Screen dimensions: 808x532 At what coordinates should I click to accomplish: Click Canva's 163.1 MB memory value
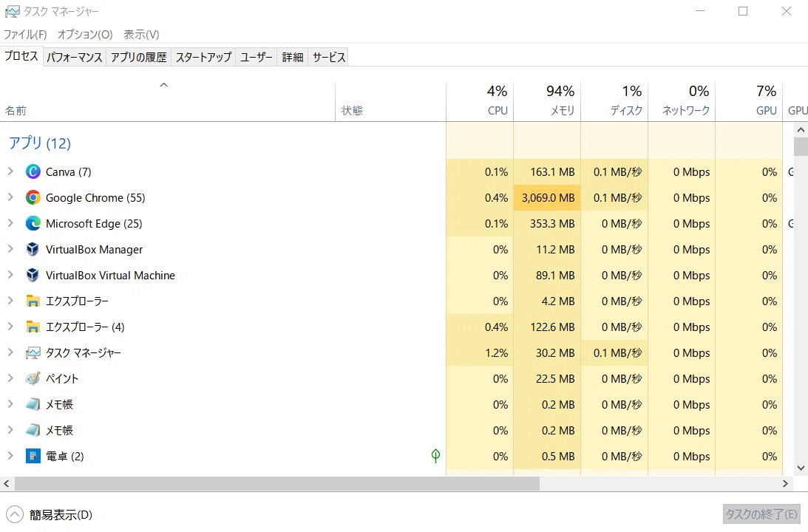click(552, 172)
